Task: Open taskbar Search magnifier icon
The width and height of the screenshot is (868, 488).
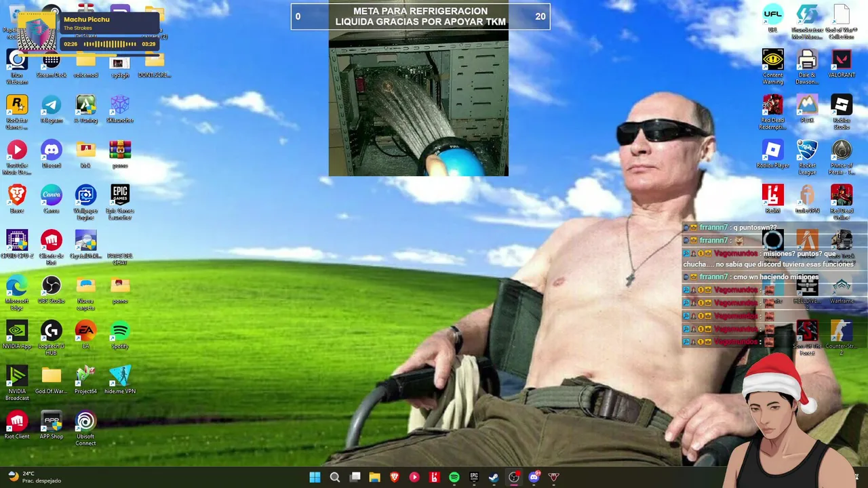Action: click(335, 477)
